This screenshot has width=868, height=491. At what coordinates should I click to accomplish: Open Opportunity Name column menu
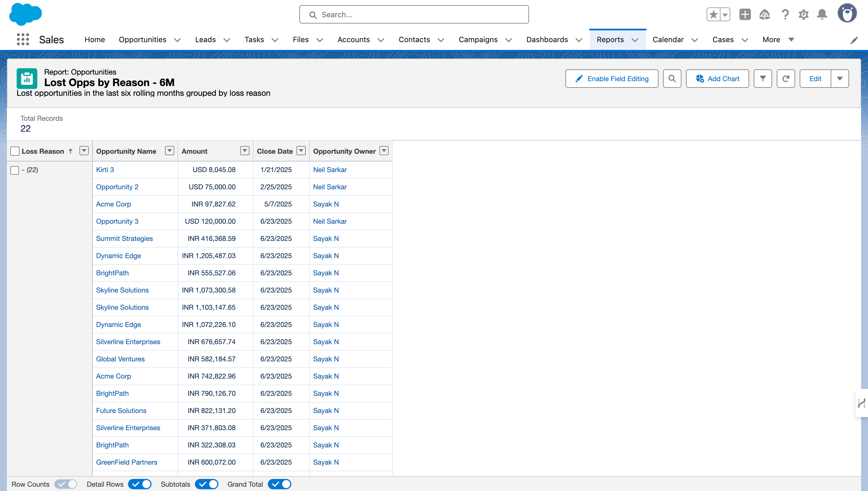[169, 150]
